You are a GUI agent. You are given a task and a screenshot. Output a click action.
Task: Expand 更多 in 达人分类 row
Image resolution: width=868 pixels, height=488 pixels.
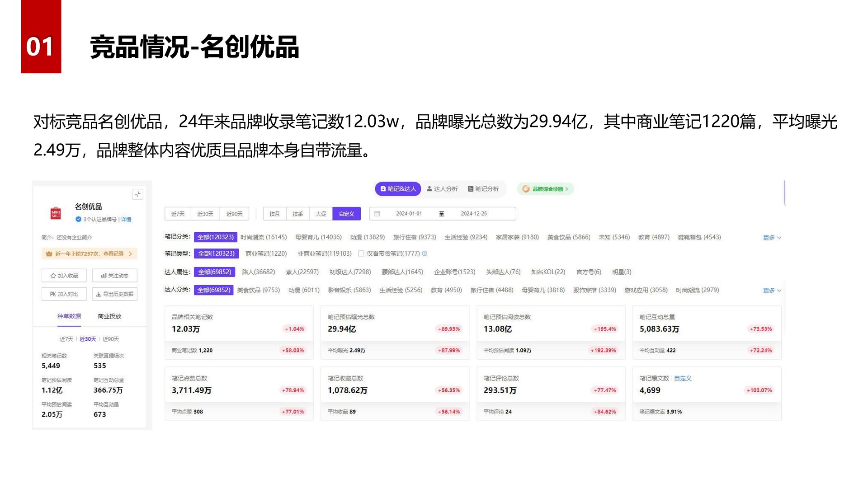(x=772, y=290)
